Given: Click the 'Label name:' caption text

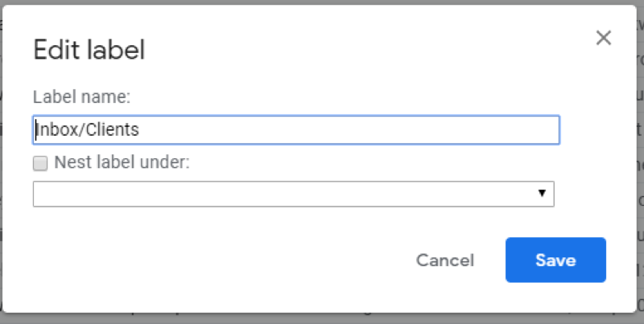Looking at the screenshot, I should click(x=81, y=96).
